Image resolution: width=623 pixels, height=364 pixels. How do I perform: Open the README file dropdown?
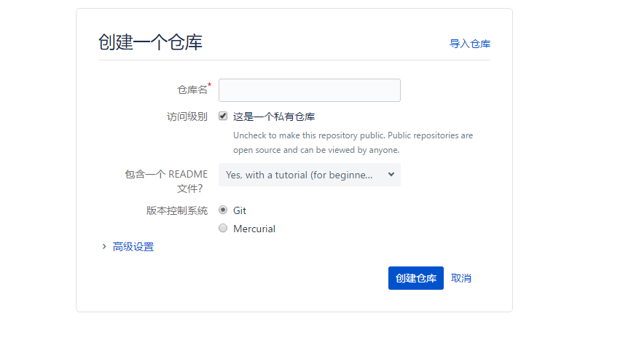click(x=310, y=175)
